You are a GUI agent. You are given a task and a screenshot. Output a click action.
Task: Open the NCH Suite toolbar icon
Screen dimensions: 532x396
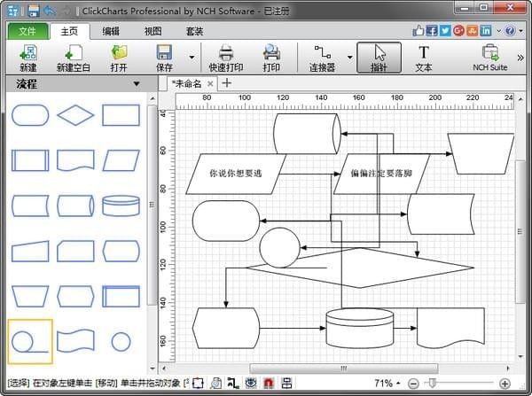[x=489, y=58]
